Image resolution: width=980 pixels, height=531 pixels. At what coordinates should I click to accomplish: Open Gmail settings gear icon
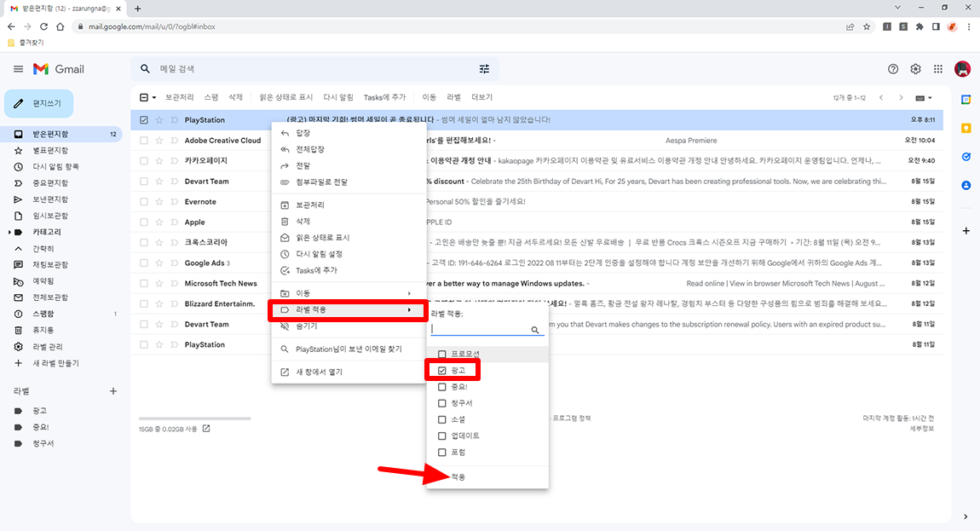click(915, 69)
